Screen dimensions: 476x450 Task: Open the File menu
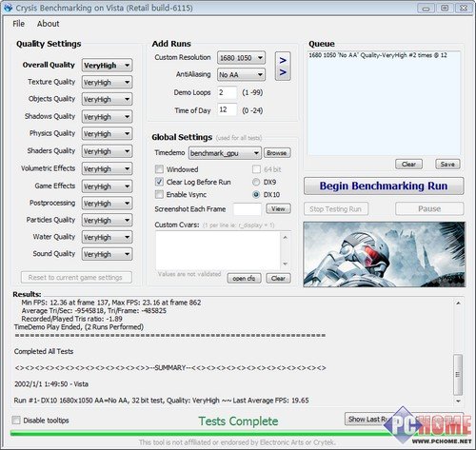(18, 24)
